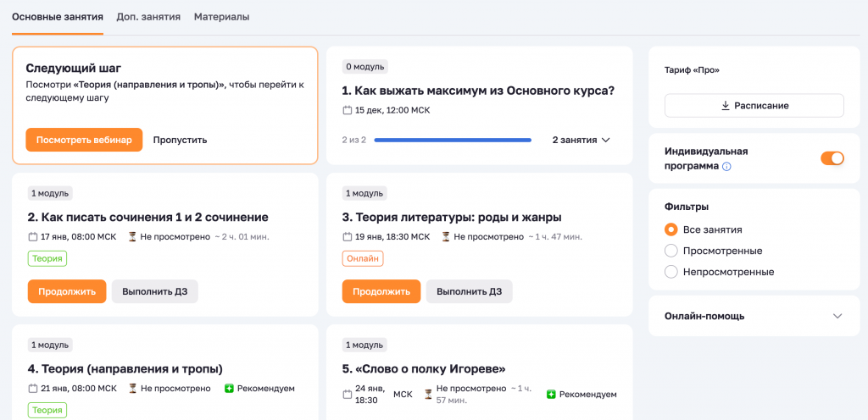Expand the 2 занятия dropdown
The image size is (868, 420).
click(x=581, y=141)
